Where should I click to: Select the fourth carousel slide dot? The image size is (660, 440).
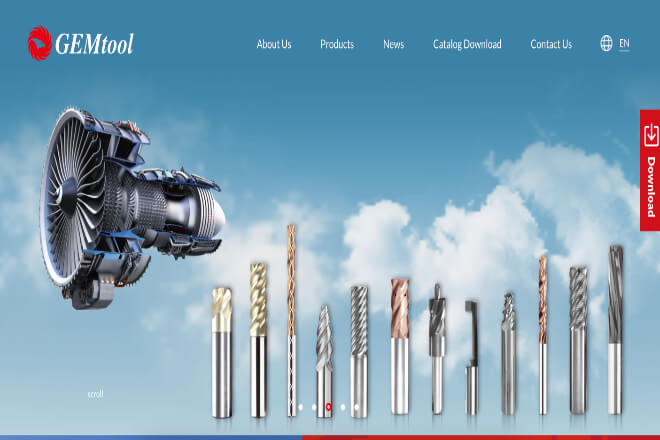343,407
